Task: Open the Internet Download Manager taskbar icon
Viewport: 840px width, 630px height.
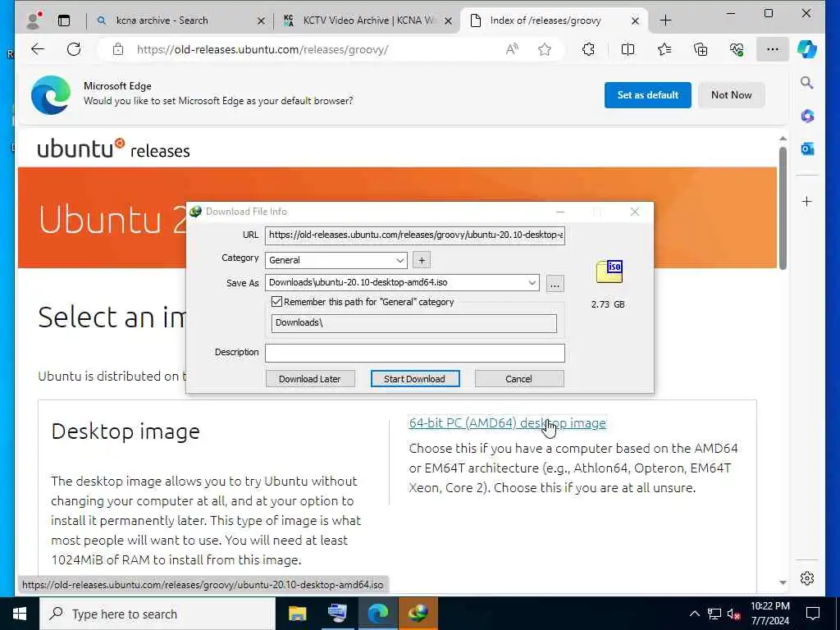Action: pyautogui.click(x=418, y=614)
